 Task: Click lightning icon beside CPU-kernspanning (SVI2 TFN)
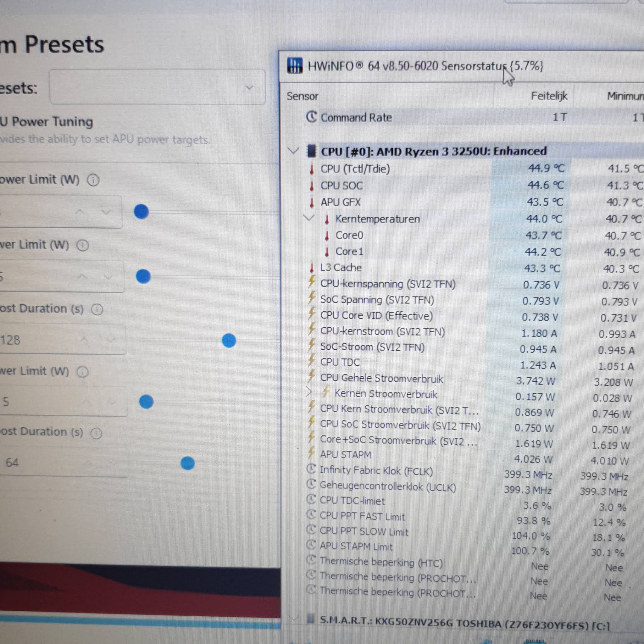pos(312,282)
